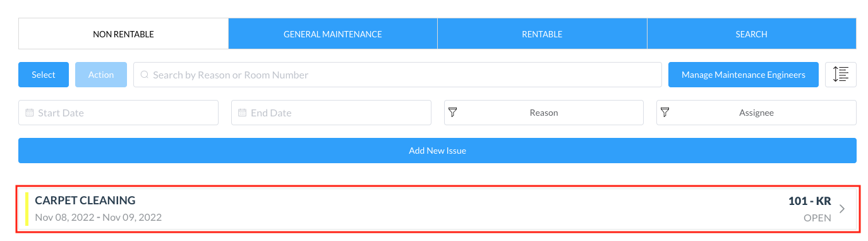868x241 pixels.
Task: Open the Reason filter dropdown
Action: coord(544,113)
